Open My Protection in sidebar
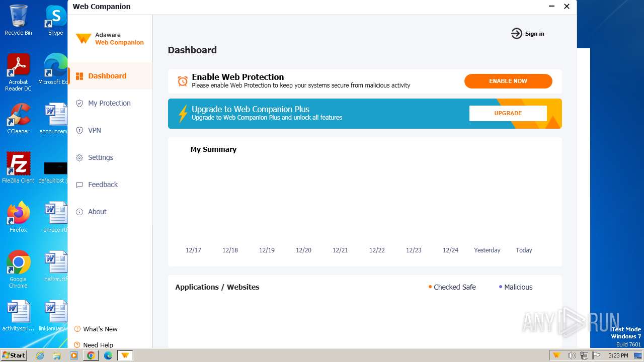This screenshot has width=644, height=362. coord(110,103)
